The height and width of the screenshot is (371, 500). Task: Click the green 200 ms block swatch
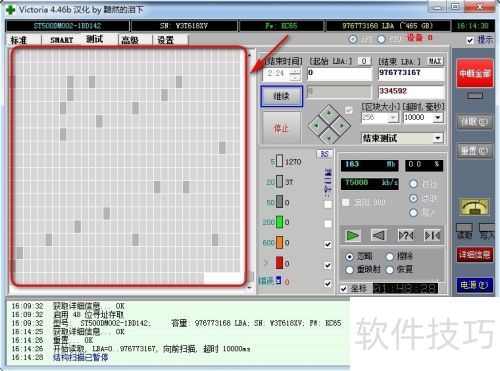(x=279, y=222)
